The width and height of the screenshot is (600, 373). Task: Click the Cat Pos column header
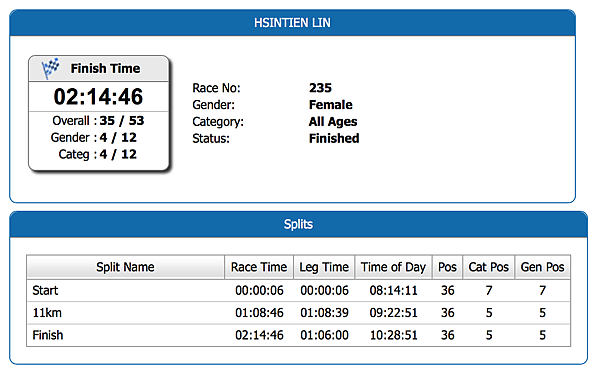pos(489,267)
